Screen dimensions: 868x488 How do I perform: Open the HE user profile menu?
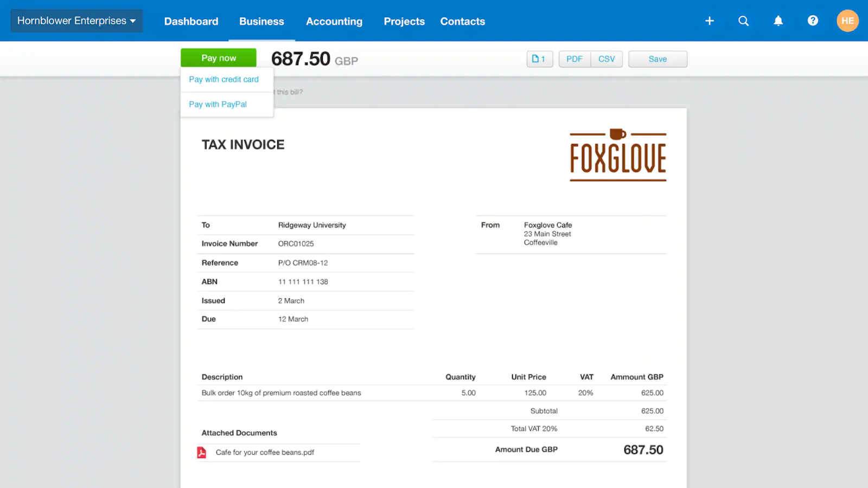(847, 21)
